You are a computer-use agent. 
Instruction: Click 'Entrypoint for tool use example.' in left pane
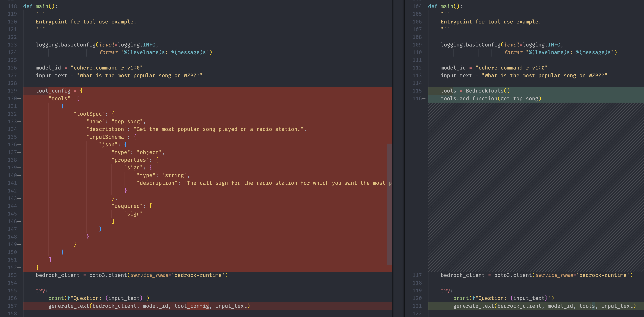pyautogui.click(x=86, y=22)
